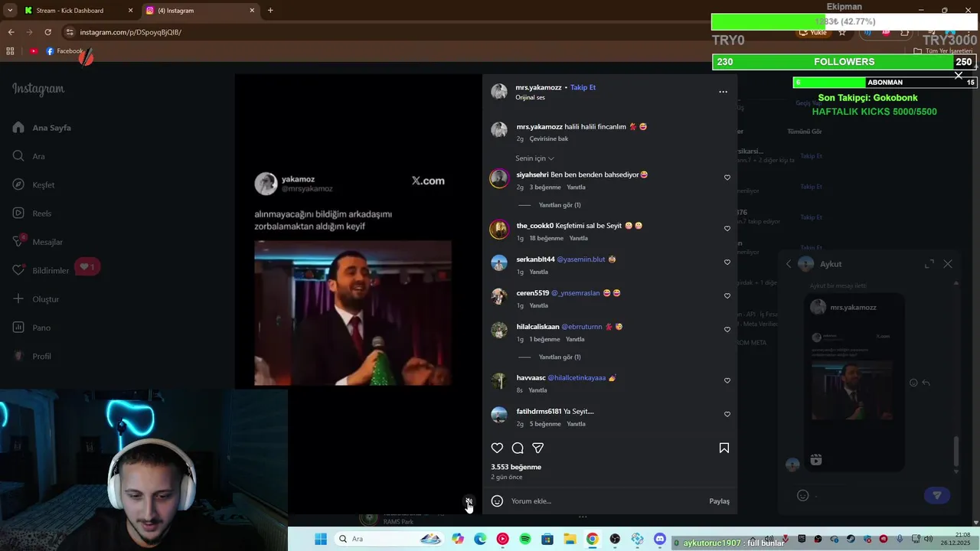This screenshot has height=551, width=980.
Task: Open mrs.yakamozz profile from post header
Action: point(538,87)
